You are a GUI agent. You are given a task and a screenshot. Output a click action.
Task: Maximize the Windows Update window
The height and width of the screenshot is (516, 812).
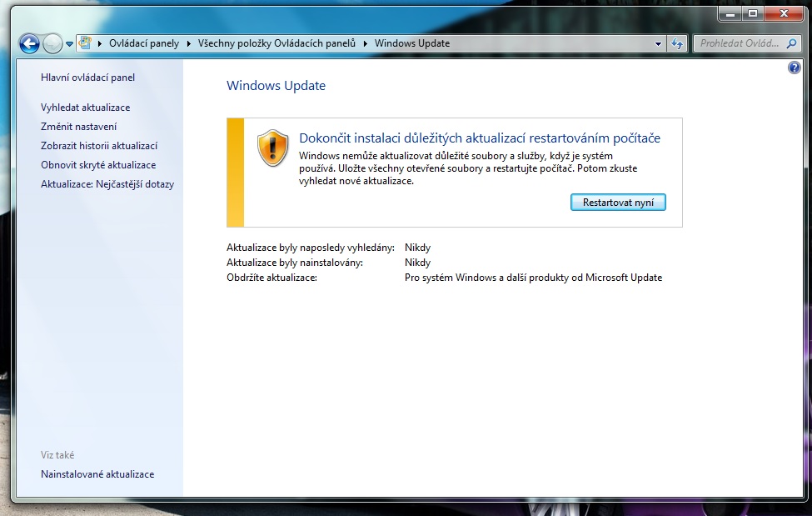[x=753, y=14]
